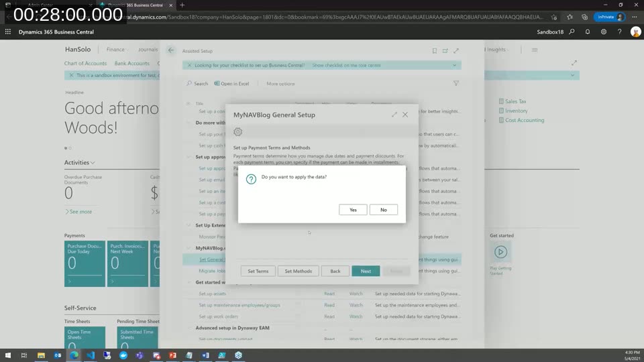Collapse the Set up approvals group
This screenshot has height=362, width=644.
click(x=189, y=157)
